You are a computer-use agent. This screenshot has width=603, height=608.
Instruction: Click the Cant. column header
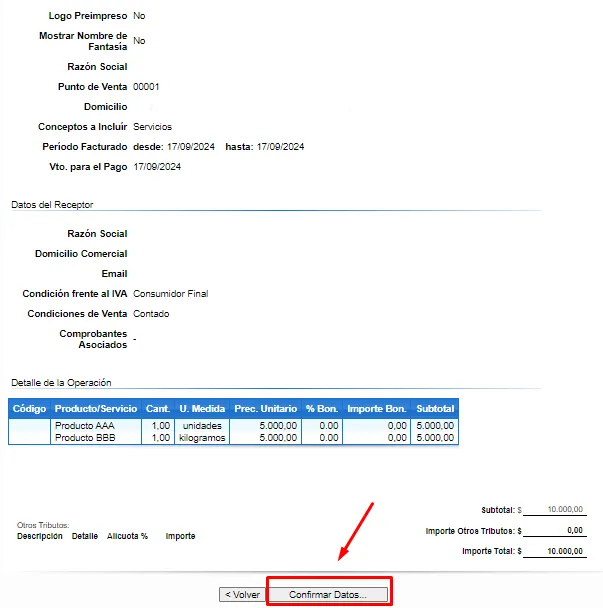(158, 408)
